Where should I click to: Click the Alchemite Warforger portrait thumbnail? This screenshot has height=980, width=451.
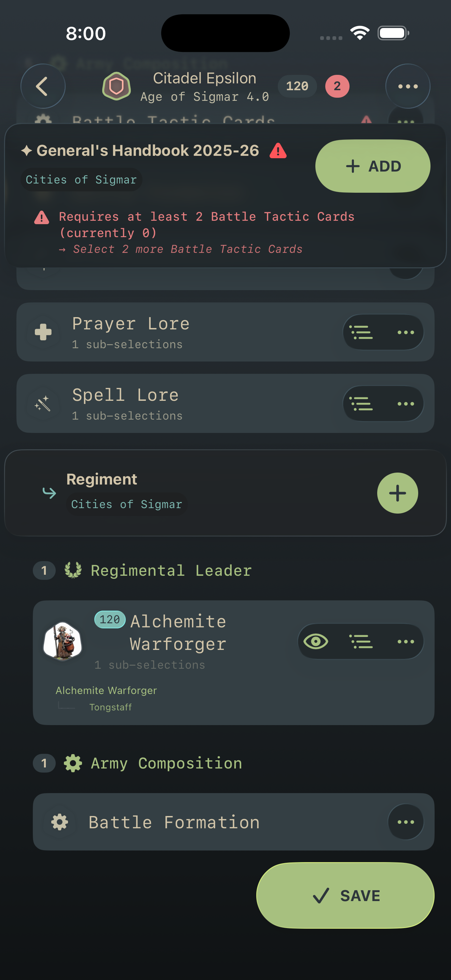[63, 641]
